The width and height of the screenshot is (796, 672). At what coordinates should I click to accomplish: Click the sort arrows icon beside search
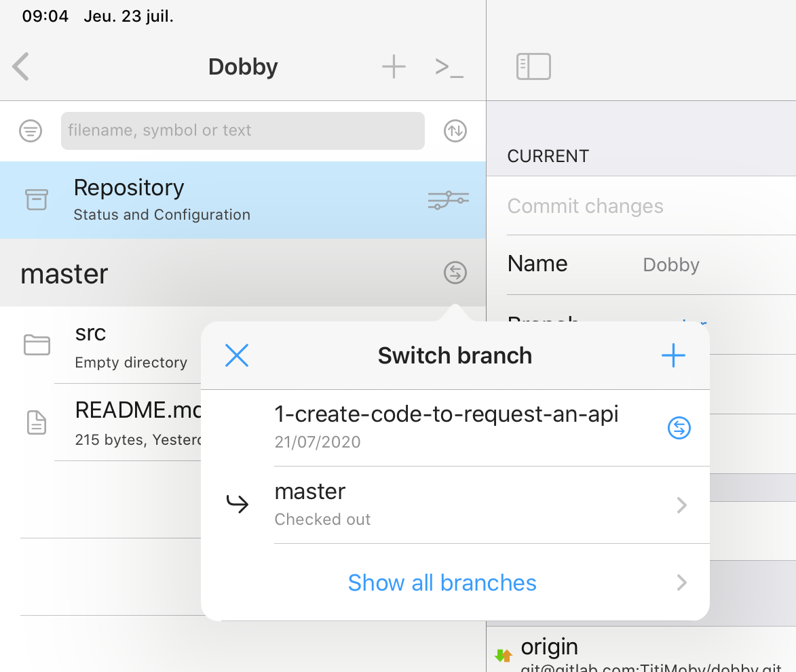(x=455, y=131)
